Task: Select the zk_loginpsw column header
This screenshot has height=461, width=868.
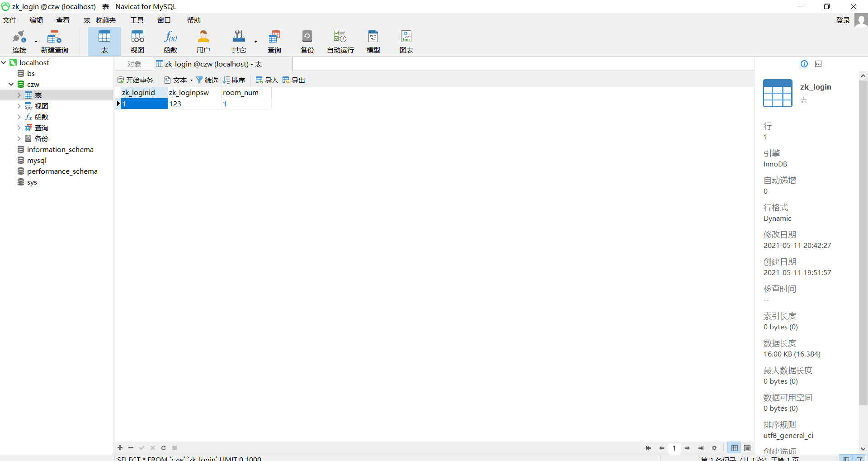Action: click(x=195, y=92)
